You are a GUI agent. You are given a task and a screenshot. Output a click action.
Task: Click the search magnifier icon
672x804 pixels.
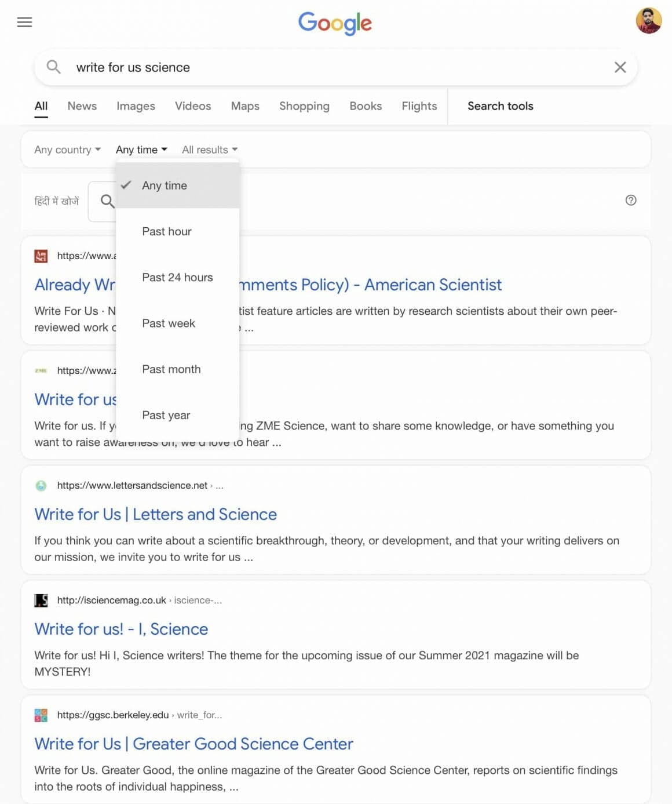tap(53, 67)
